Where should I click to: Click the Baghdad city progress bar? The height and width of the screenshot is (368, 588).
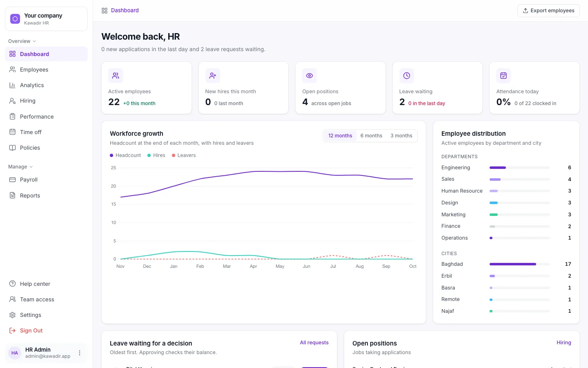(x=520, y=264)
